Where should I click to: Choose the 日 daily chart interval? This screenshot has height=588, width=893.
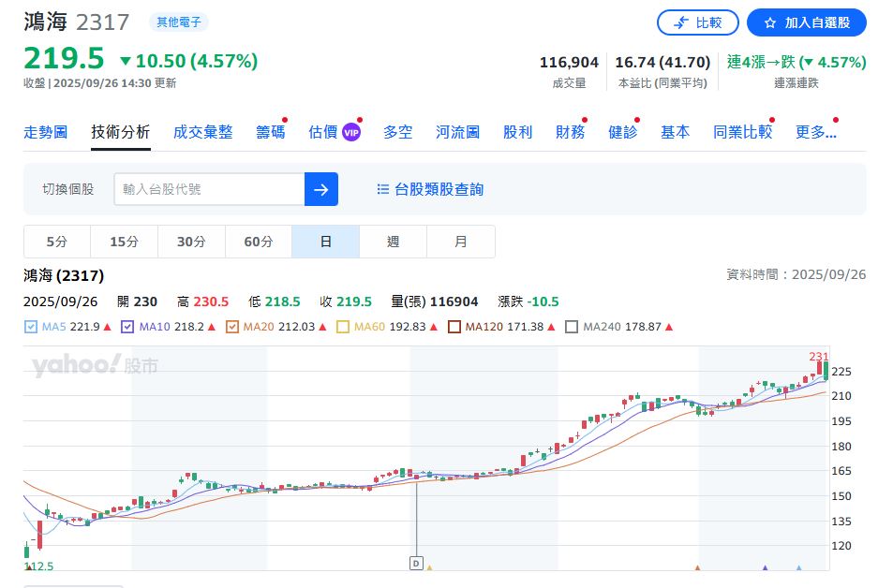326,242
